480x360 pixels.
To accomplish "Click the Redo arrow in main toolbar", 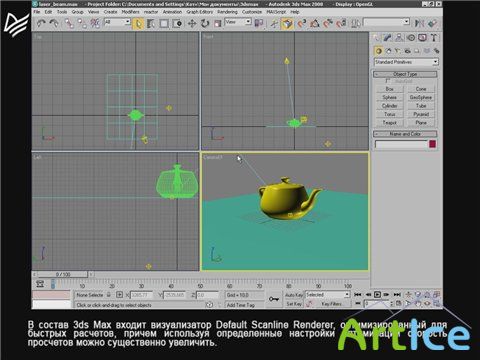I will pyautogui.click(x=54, y=23).
